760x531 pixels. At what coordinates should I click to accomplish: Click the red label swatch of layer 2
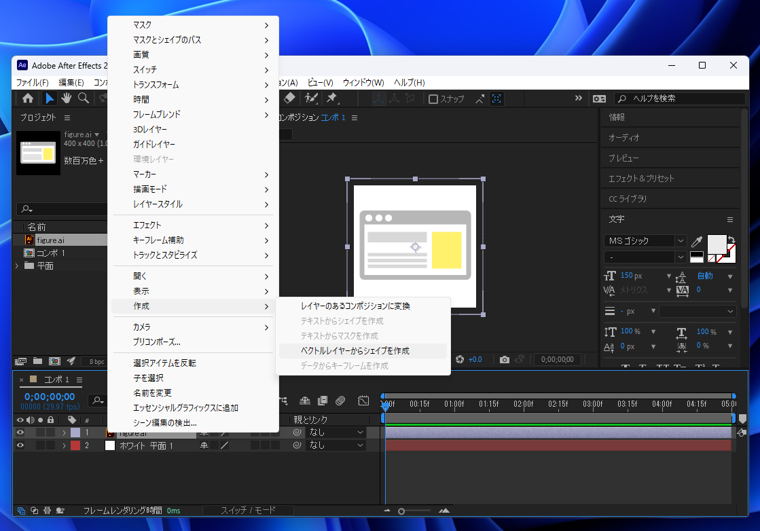(x=75, y=445)
